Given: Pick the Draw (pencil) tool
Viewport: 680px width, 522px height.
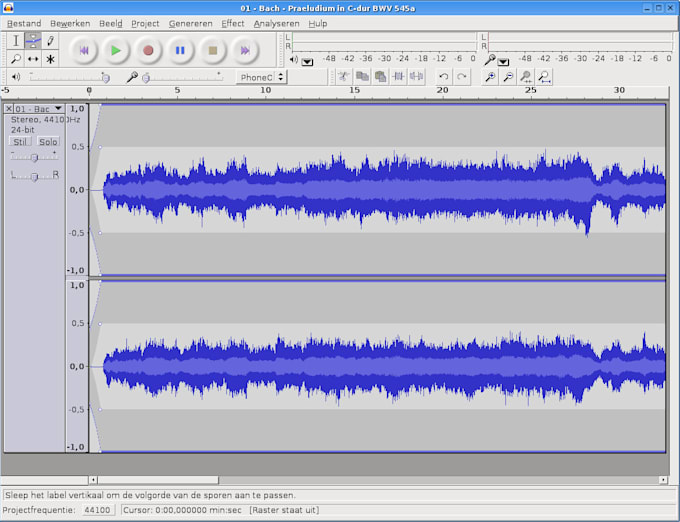Looking at the screenshot, I should coord(50,41).
